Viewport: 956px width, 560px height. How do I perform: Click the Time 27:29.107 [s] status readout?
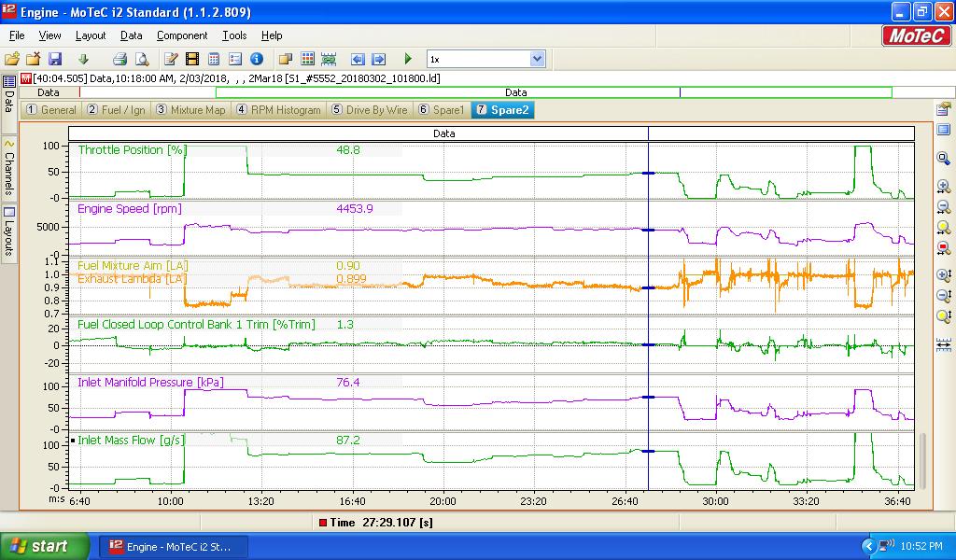coord(375,523)
